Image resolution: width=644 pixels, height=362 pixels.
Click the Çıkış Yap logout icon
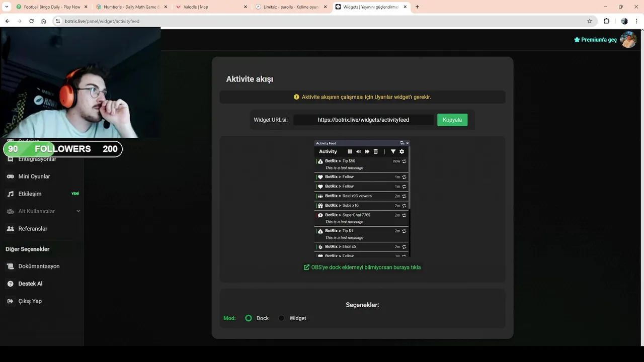tap(10, 301)
